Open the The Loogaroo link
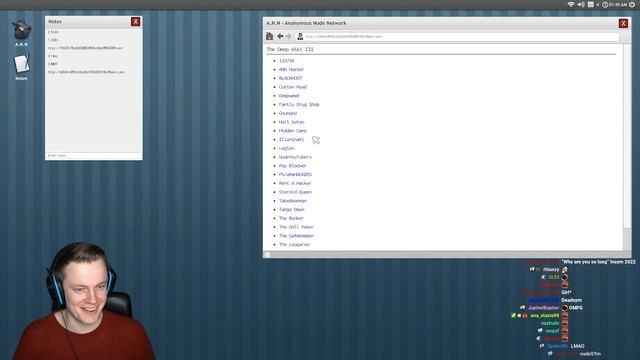The width and height of the screenshot is (640, 360). point(294,244)
